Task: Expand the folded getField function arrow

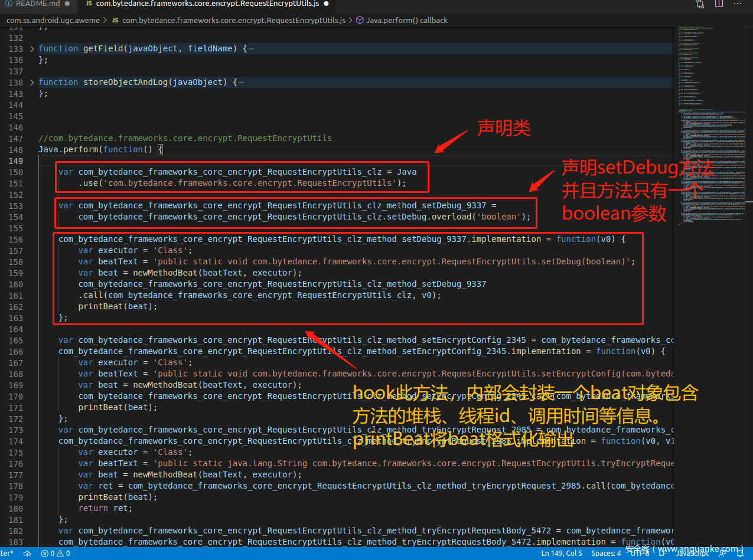Action: tap(32, 48)
